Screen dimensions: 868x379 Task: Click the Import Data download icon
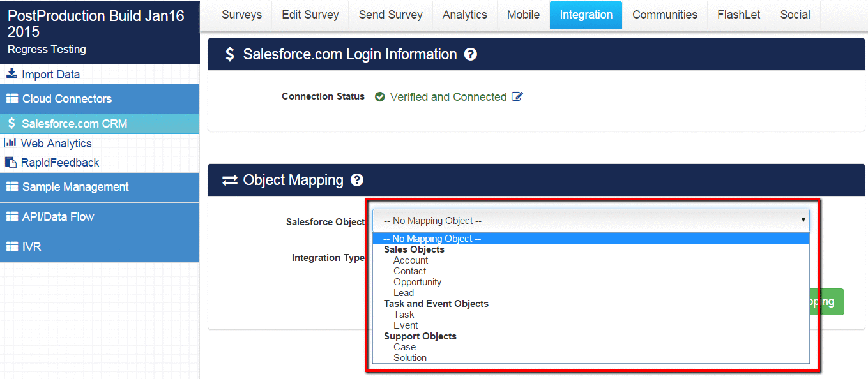tap(11, 74)
